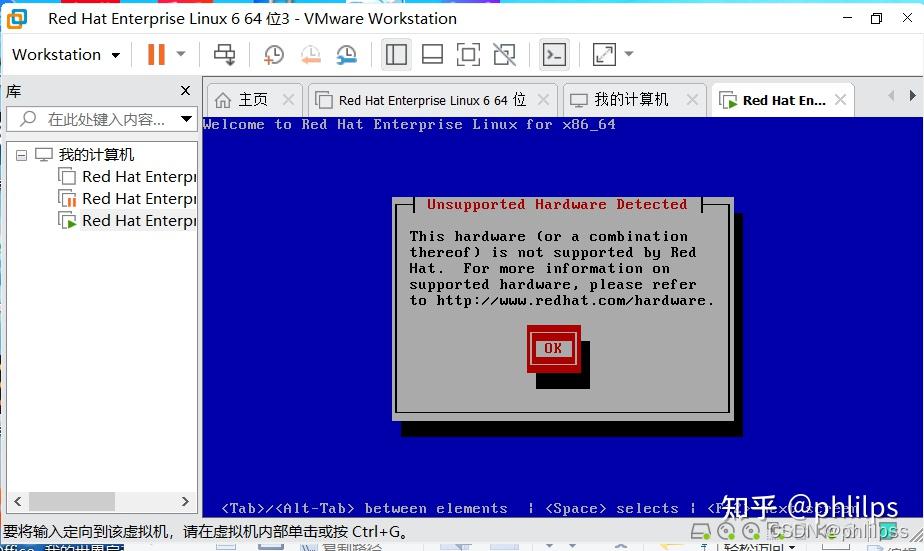Close the 主页 tab
The height and width of the screenshot is (551, 924).
pyautogui.click(x=288, y=100)
